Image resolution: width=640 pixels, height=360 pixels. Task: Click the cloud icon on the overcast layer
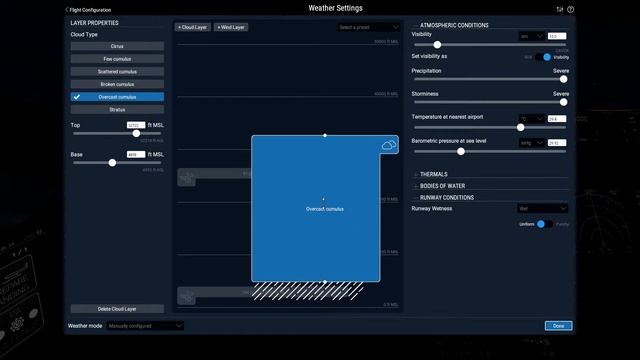coord(389,145)
